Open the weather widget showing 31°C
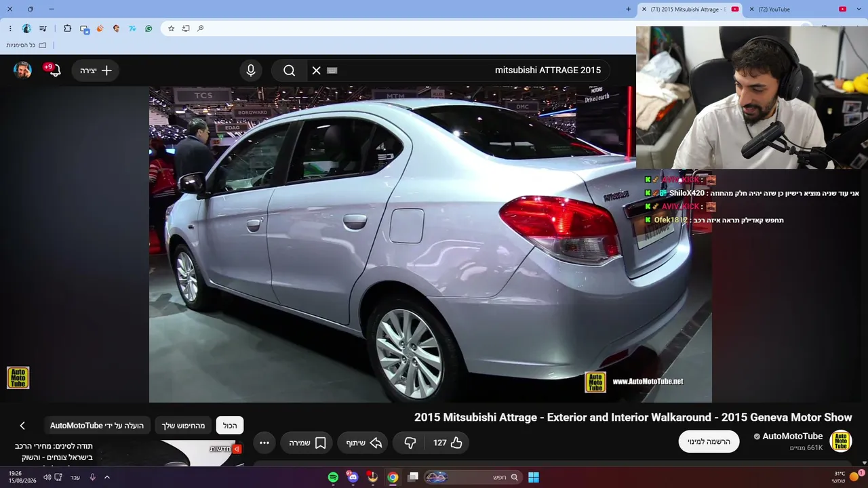Viewport: 868px width, 488px height. 846,477
